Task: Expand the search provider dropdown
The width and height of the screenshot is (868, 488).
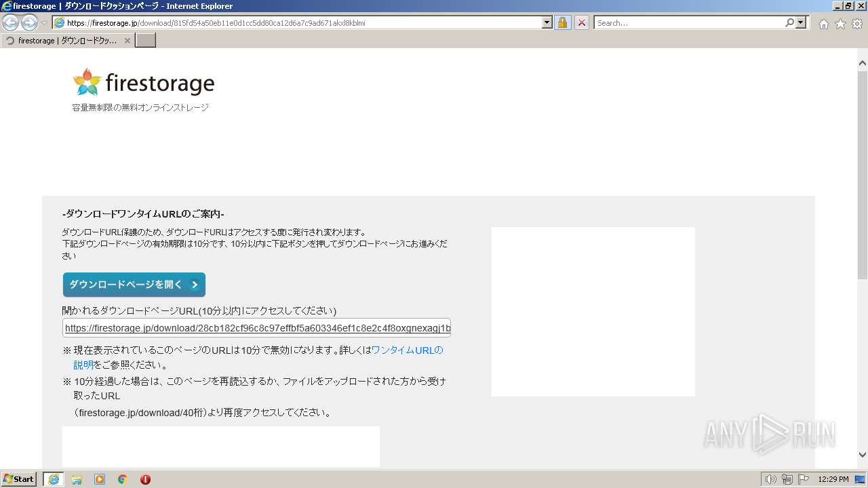Action: pyautogui.click(x=802, y=22)
